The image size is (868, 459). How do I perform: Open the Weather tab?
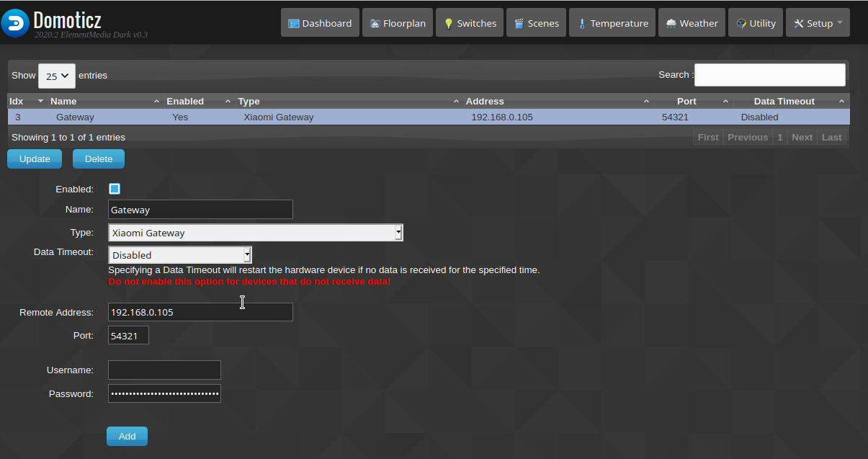coord(692,23)
